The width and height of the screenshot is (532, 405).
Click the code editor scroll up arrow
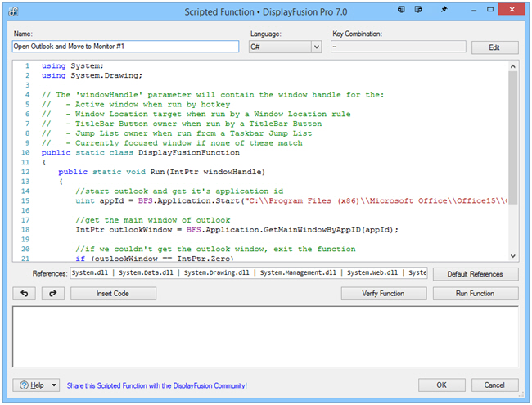[x=512, y=66]
